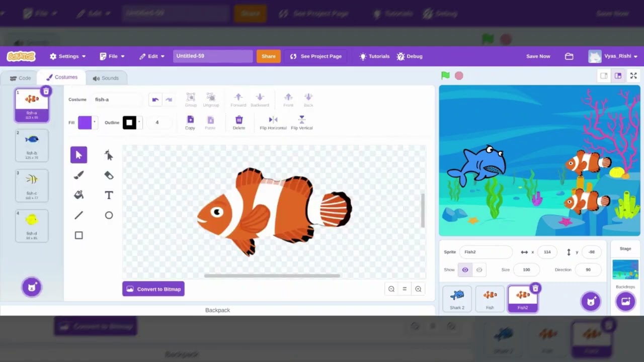
Task: Pick the Eraser tool
Action: tap(109, 175)
